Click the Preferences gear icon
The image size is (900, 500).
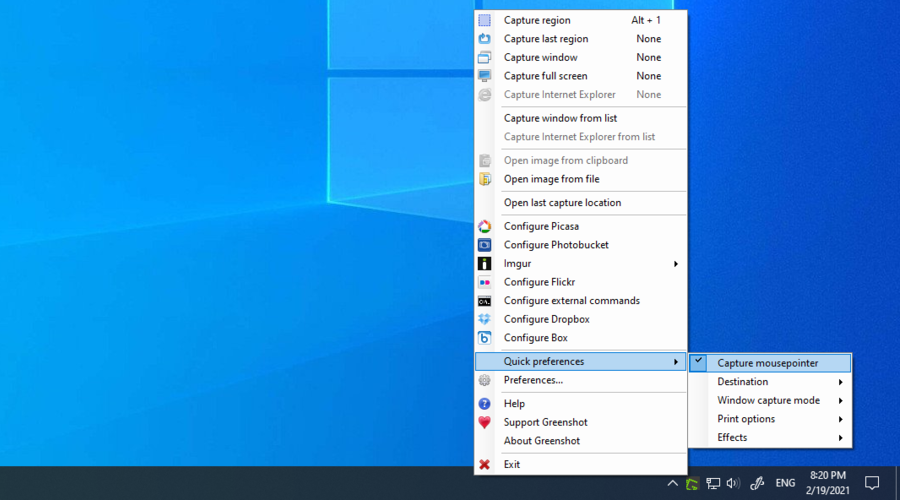point(484,380)
